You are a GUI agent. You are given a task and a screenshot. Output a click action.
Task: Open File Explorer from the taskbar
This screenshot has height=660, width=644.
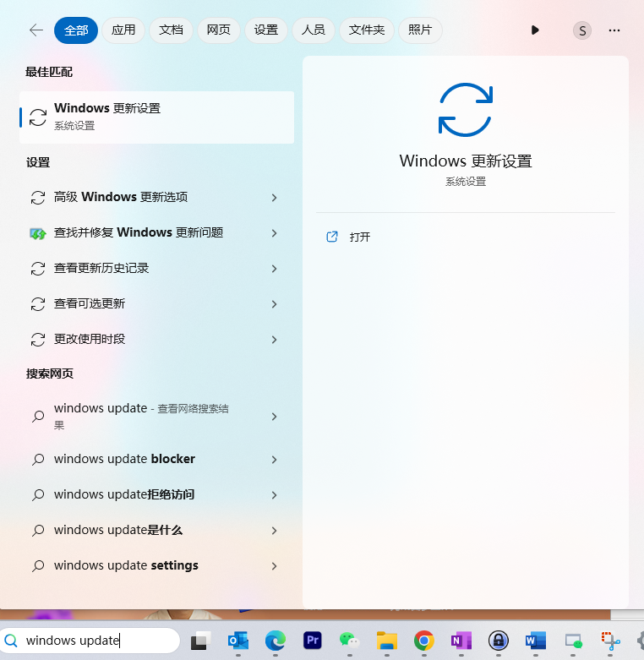(387, 641)
